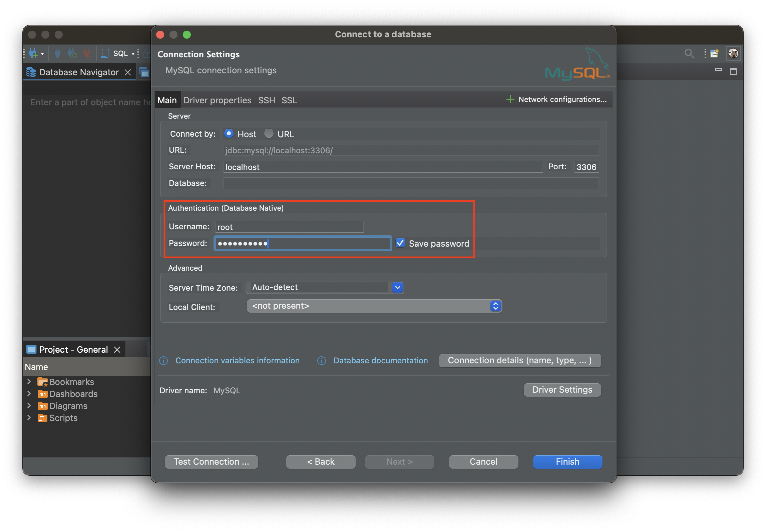Click the red Disconnect plug icon
This screenshot has height=532, width=766.
click(87, 53)
